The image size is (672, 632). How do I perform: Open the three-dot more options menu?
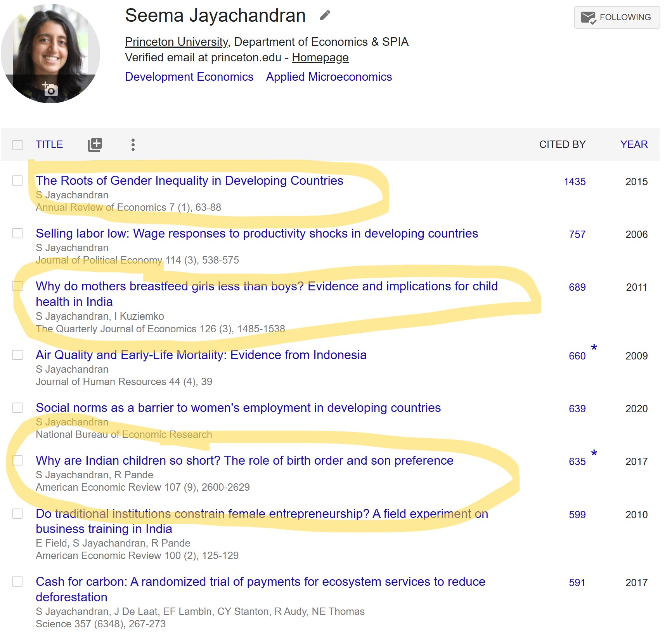pyautogui.click(x=133, y=145)
